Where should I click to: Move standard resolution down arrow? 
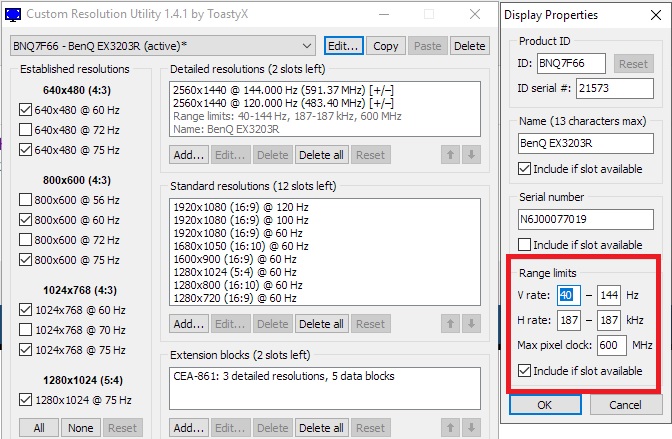471,324
